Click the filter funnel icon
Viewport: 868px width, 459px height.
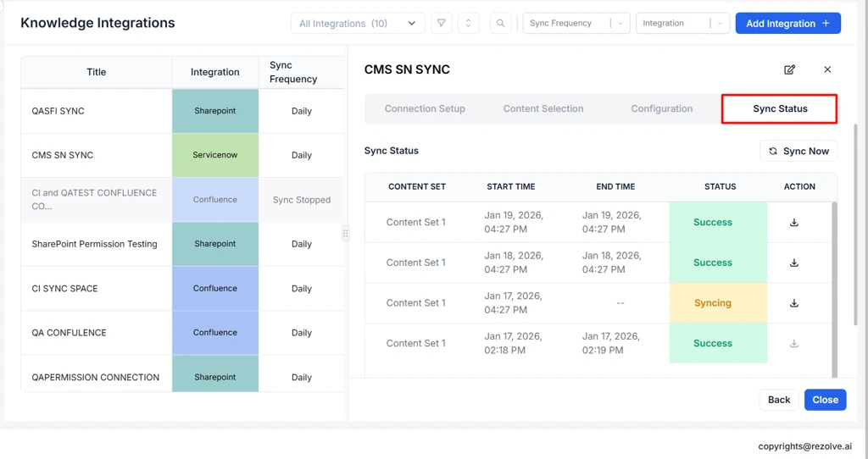[x=442, y=24]
